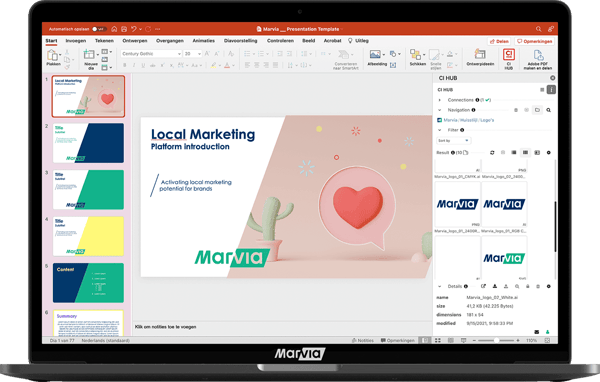Click Adobe PDF maken en delen
This screenshot has width=600, height=382.
538,59
